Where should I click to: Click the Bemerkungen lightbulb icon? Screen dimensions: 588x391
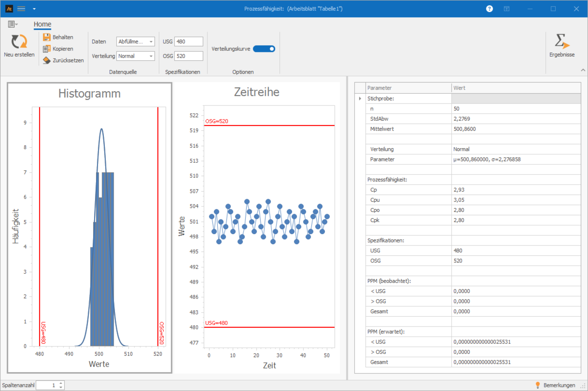[537, 385]
